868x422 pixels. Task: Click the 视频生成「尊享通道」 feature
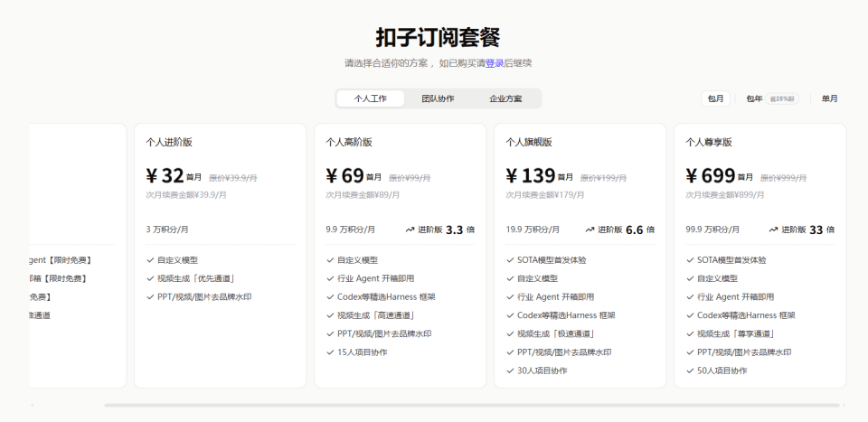pos(736,334)
